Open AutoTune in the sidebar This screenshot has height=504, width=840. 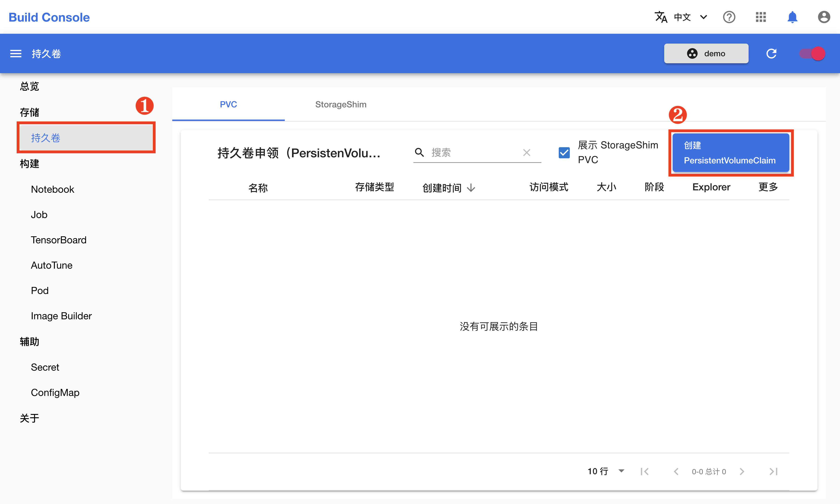(51, 265)
